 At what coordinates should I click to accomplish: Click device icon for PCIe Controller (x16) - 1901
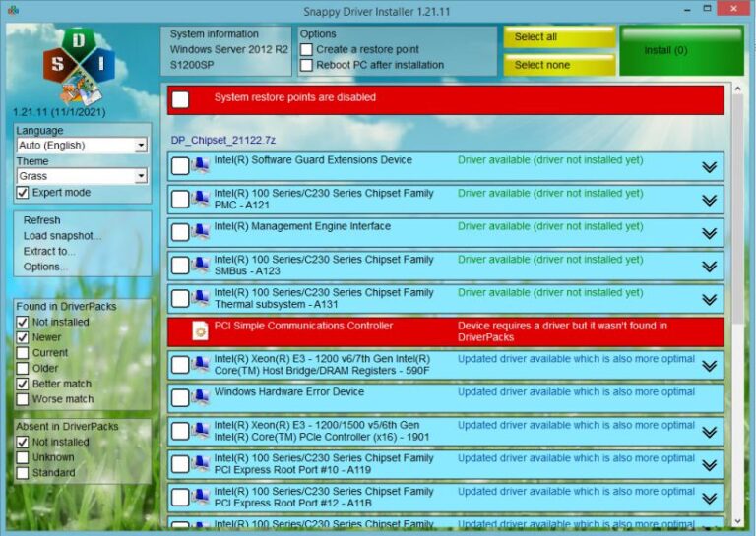(200, 432)
